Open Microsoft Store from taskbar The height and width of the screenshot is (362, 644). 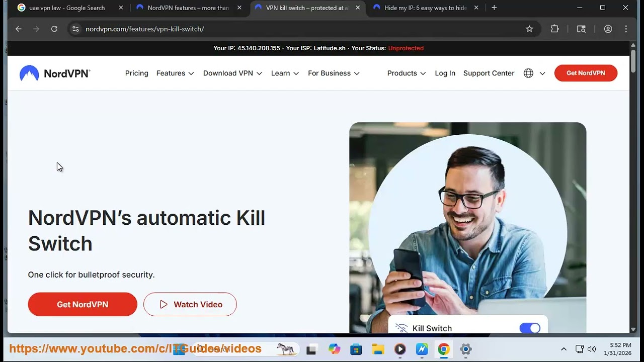point(356,349)
